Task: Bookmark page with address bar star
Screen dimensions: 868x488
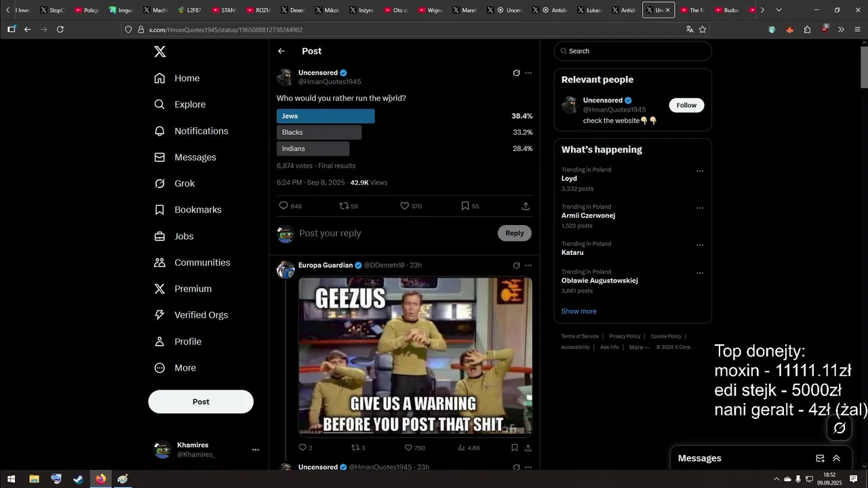Action: tap(703, 29)
